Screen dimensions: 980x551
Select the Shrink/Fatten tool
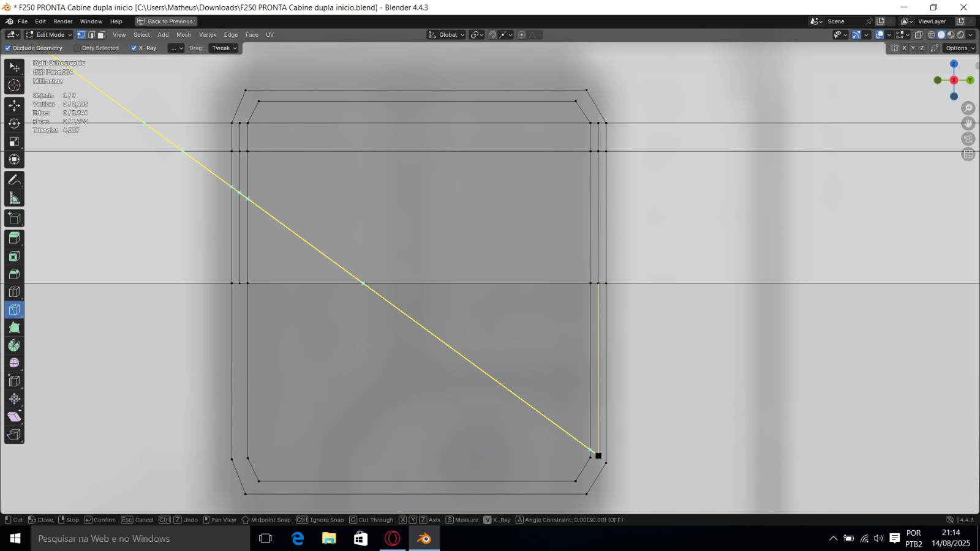(x=15, y=399)
